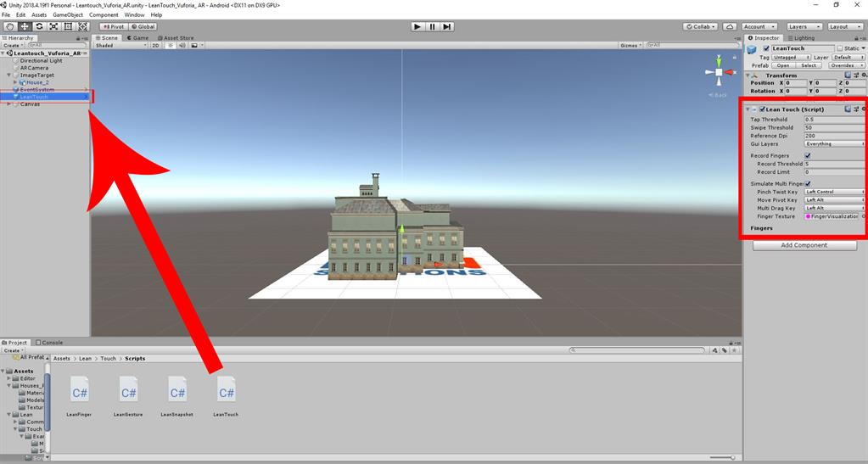Open the Prefab Overrides button
The height and width of the screenshot is (464, 868).
846,65
